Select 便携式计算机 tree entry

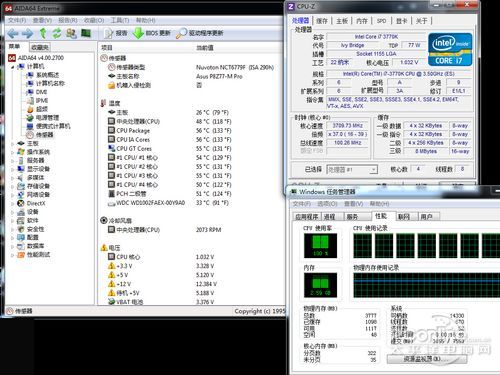pyautogui.click(x=49, y=126)
